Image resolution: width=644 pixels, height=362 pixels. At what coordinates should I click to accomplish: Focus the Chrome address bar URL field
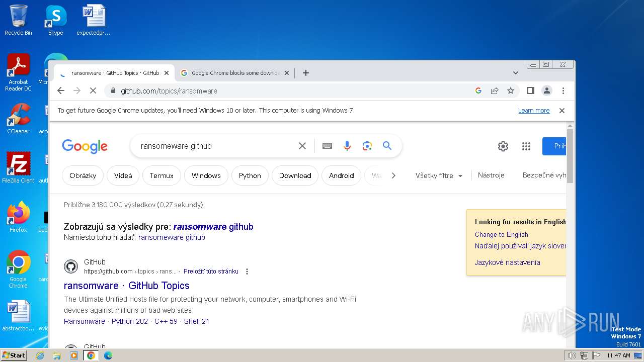click(x=289, y=91)
